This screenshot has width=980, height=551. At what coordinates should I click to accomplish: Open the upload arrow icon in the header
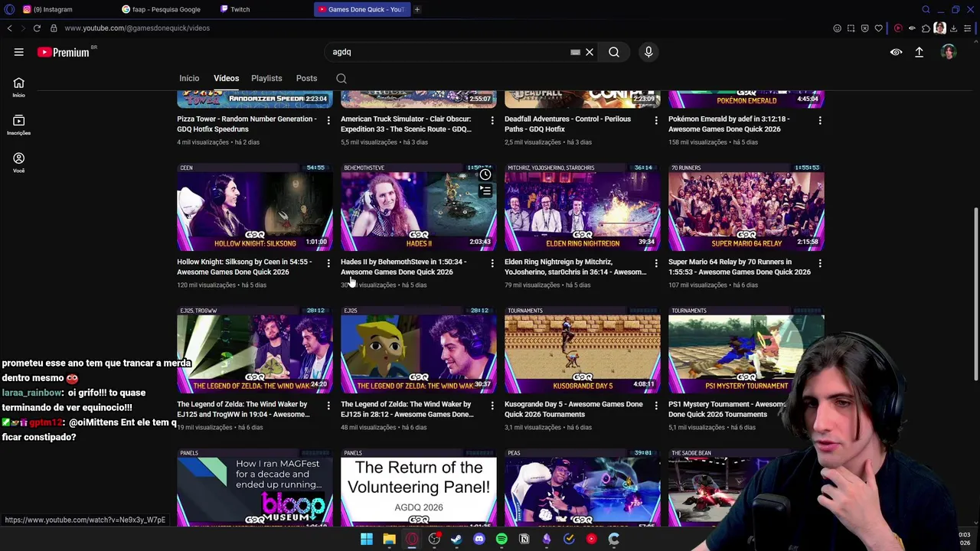pos(919,52)
